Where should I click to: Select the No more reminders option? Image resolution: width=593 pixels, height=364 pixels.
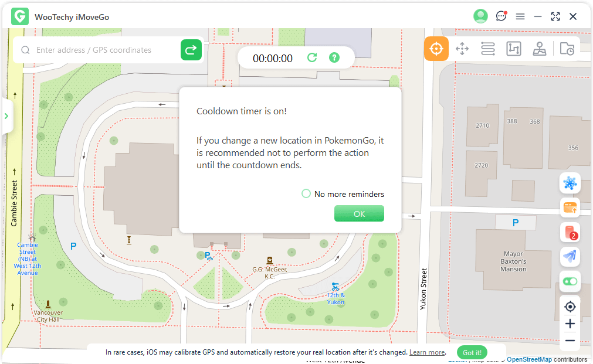[x=306, y=193]
